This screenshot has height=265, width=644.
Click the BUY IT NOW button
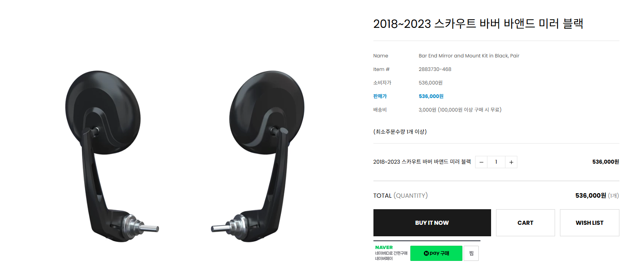(432, 223)
